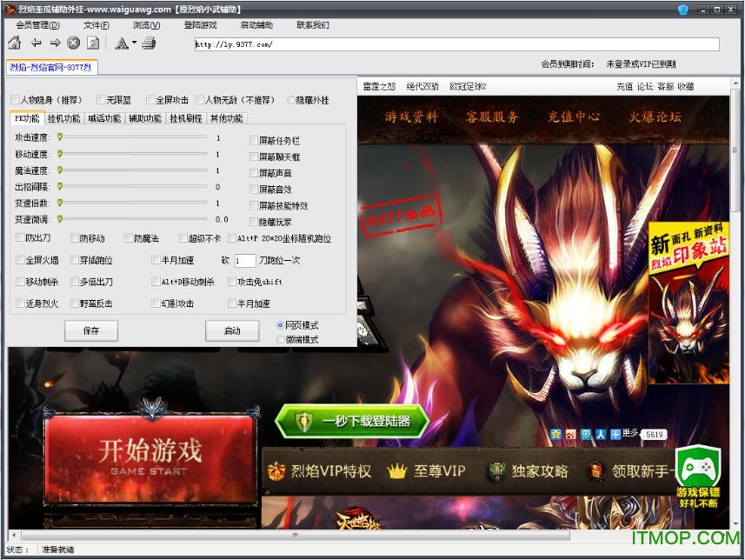Go to the browser home page icon
This screenshot has width=745, height=560.
coord(15,43)
